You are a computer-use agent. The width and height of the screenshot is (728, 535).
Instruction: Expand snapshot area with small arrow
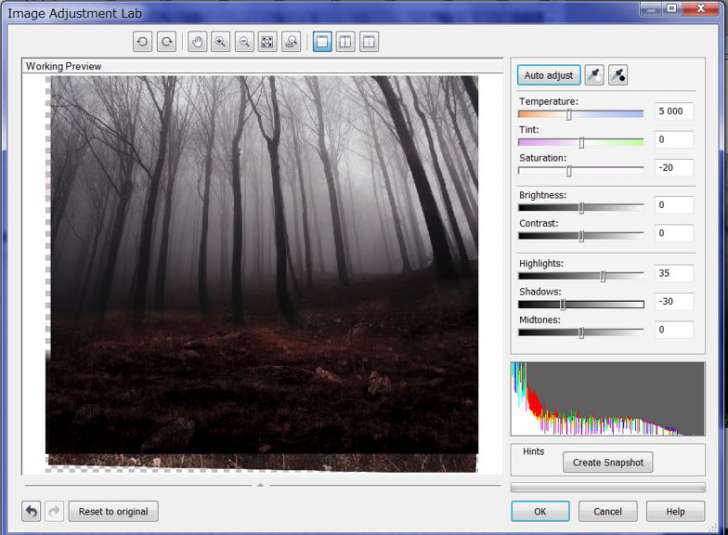(x=260, y=485)
